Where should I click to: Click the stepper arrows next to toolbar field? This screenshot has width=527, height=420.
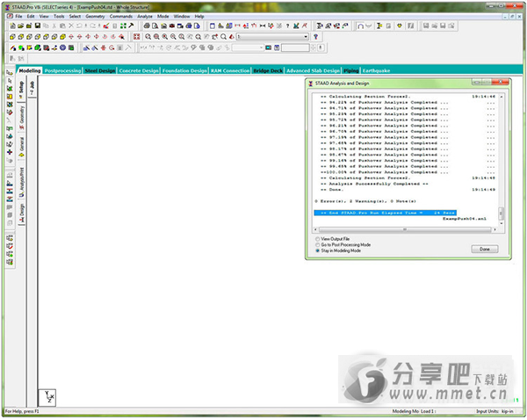[313, 47]
